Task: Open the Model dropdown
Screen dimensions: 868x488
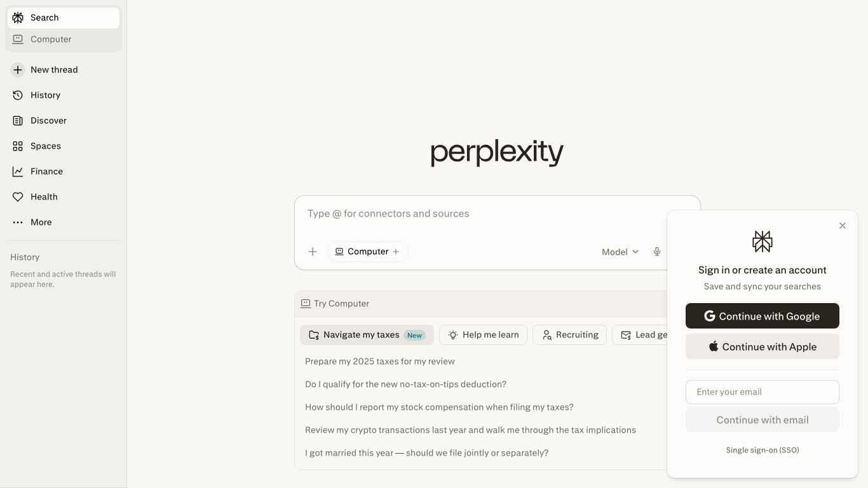Action: point(619,252)
